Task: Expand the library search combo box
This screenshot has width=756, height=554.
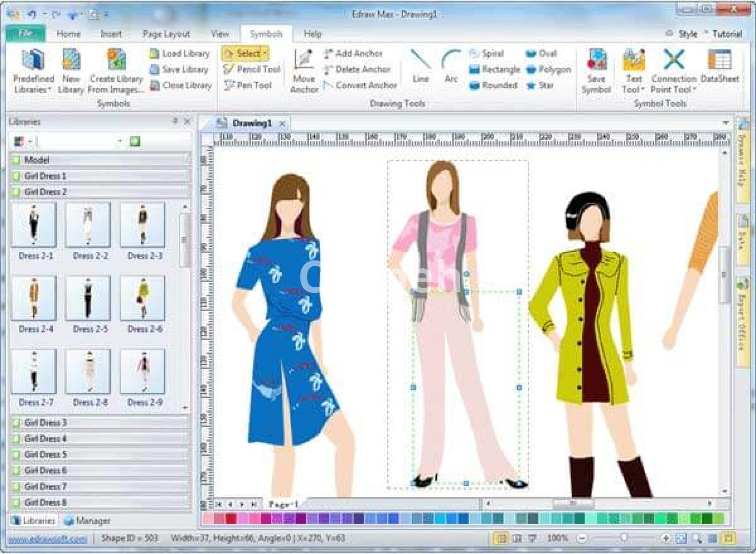Action: click(120, 141)
